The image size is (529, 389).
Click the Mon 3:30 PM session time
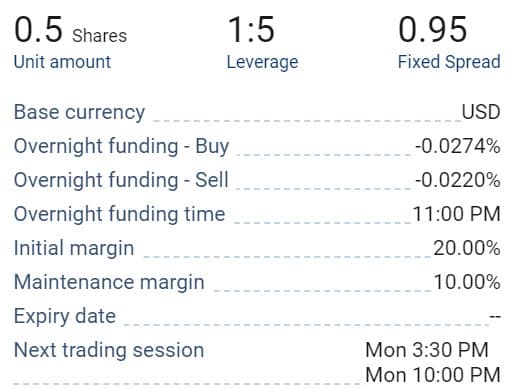tap(427, 350)
